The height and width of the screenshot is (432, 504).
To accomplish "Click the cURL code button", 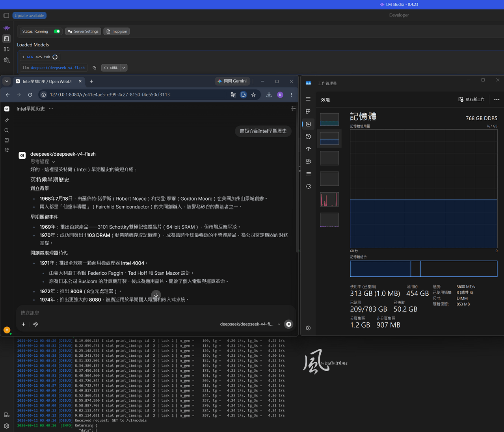I will point(111,68).
